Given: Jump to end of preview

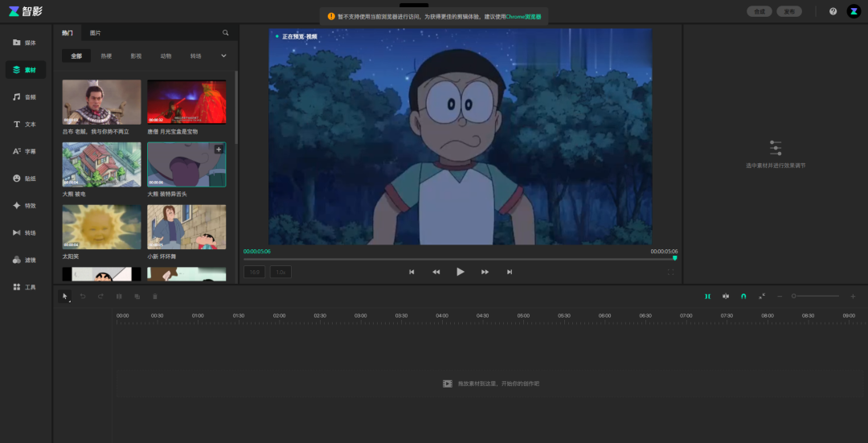Looking at the screenshot, I should 510,272.
